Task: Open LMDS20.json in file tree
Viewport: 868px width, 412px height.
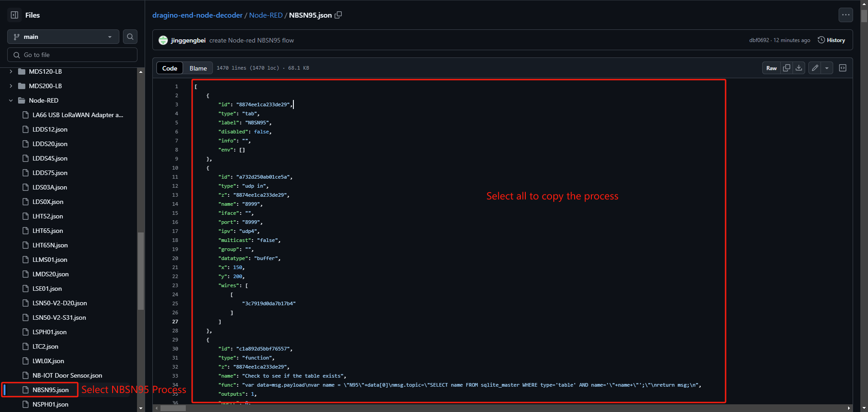Action: coord(51,274)
